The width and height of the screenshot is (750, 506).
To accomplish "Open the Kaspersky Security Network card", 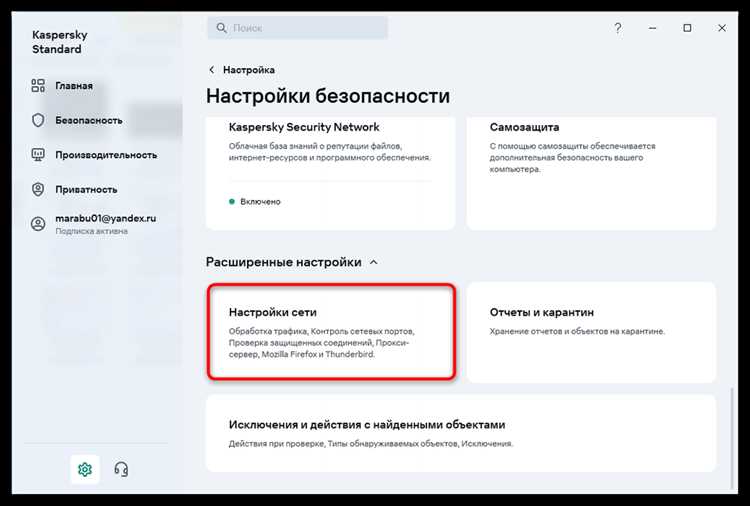I will click(331, 173).
